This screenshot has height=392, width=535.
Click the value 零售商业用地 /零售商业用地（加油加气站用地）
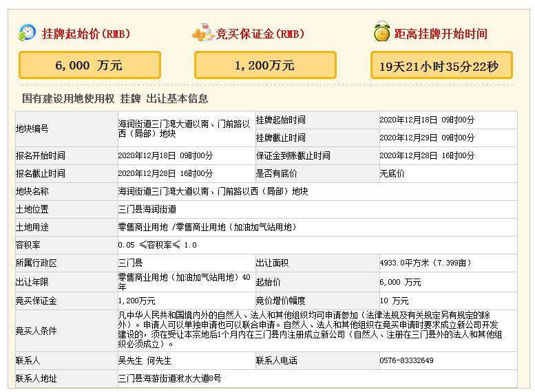208,228
